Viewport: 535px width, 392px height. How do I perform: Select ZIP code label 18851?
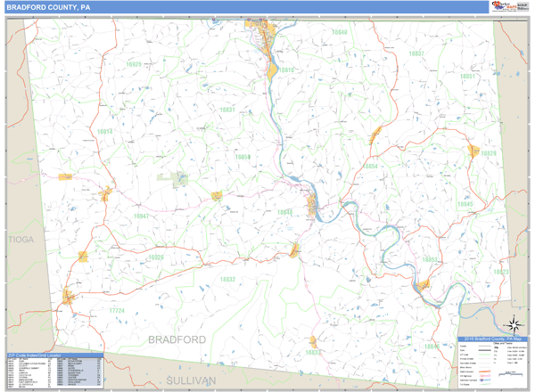(x=467, y=77)
